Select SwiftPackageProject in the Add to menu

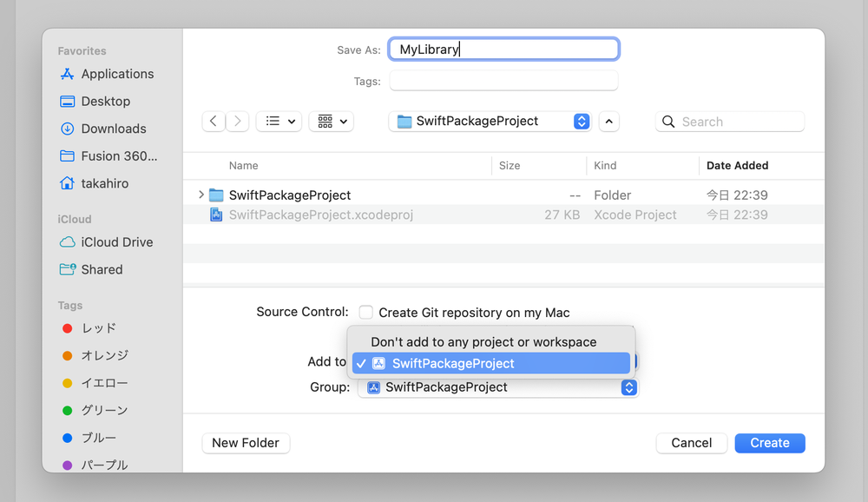pos(490,364)
